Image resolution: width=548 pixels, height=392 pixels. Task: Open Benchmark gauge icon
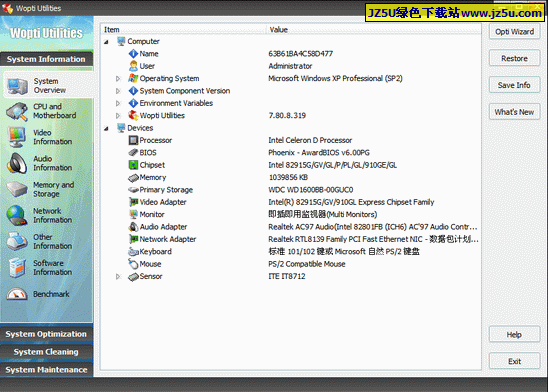coord(17,294)
